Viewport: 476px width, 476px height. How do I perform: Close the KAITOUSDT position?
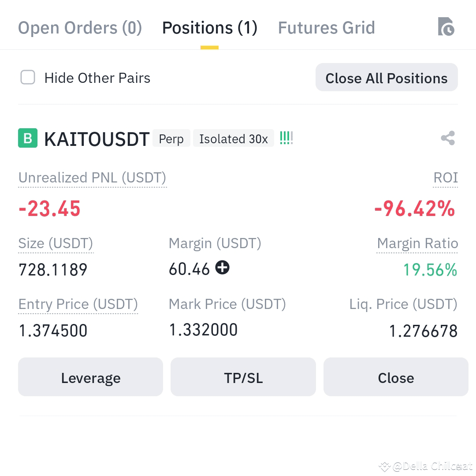[x=396, y=377]
